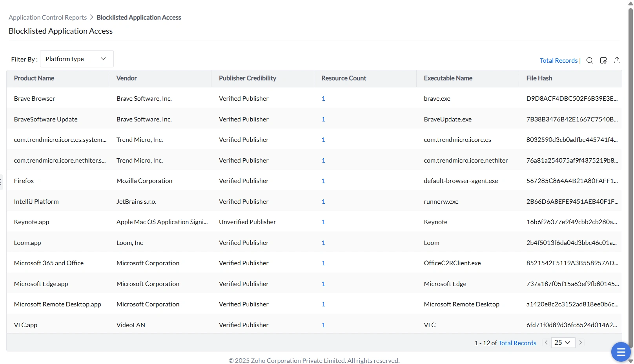Open resource count for Keynote.app
Screen dimensions: 634x364
coord(323,222)
